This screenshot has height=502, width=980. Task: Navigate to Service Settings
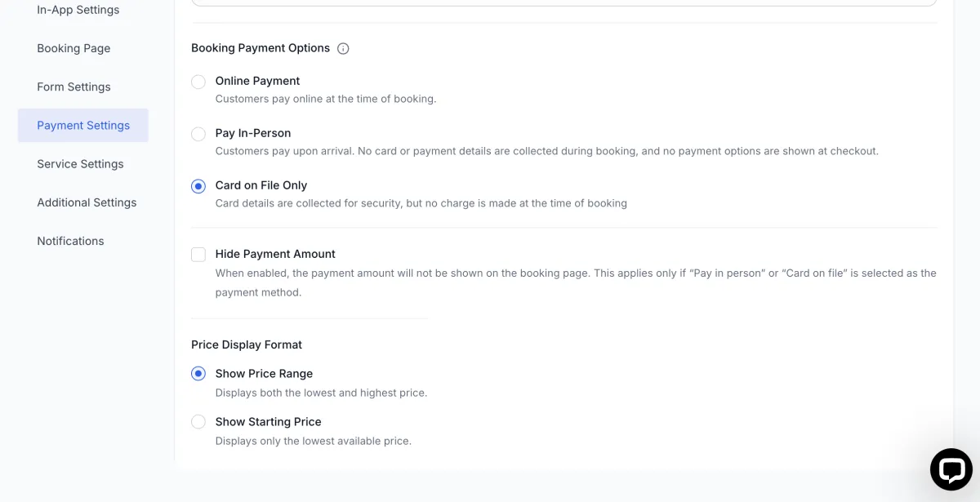80,163
